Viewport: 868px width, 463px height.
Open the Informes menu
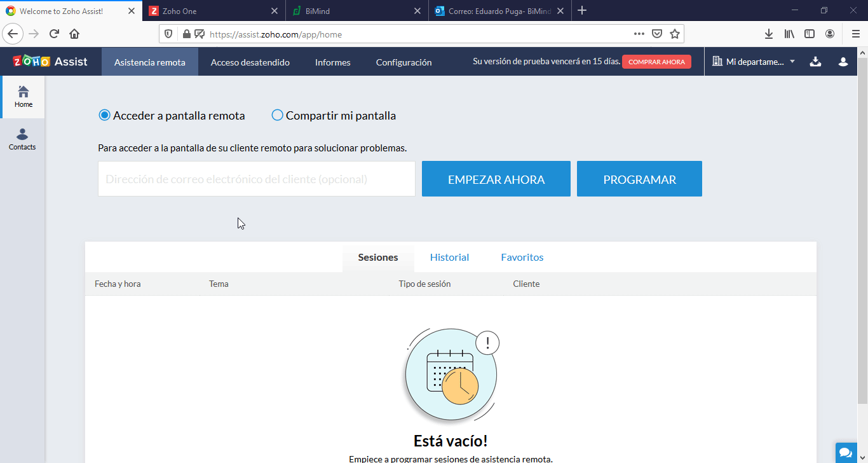tap(333, 62)
